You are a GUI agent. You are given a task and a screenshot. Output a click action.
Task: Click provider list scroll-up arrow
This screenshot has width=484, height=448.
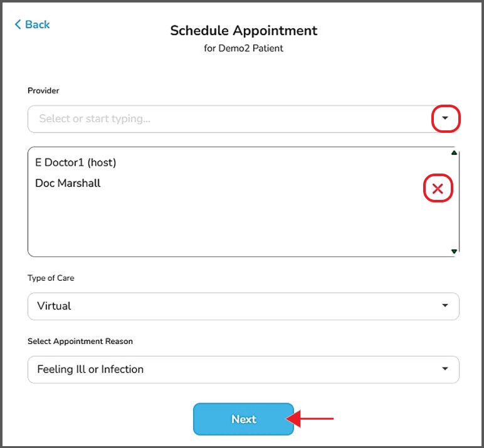click(x=454, y=153)
